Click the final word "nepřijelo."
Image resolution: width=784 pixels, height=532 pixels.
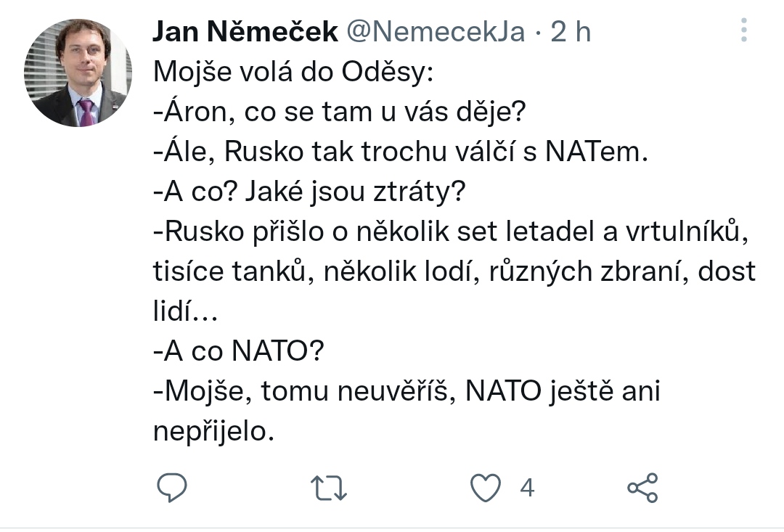point(215,433)
